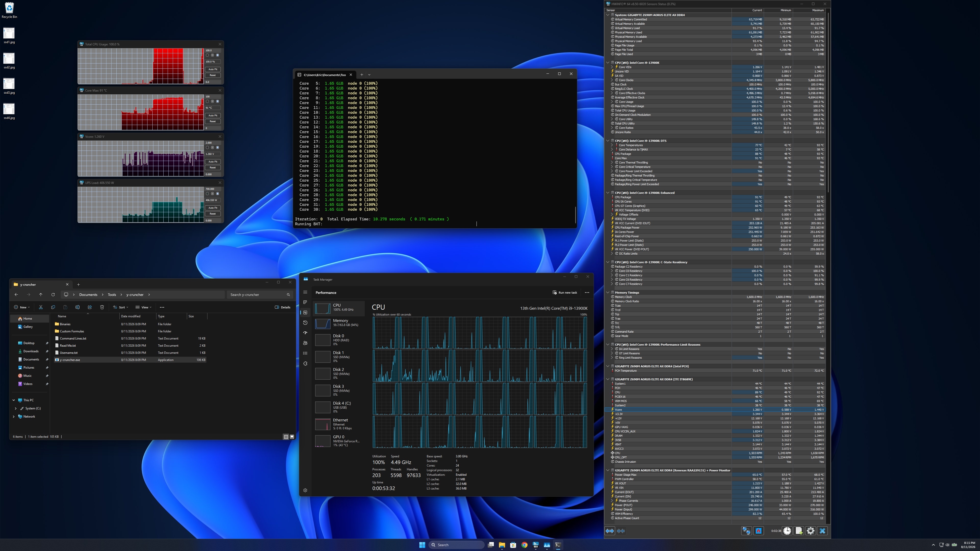Image resolution: width=980 pixels, height=551 pixels.
Task: Open Task Manager Services puzzle icon
Action: 305,364
